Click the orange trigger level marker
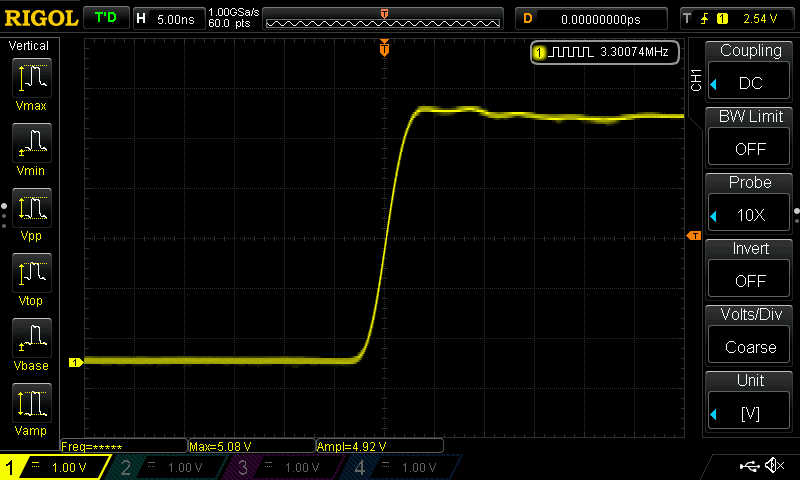Viewport: 800px width, 480px height. (693, 235)
